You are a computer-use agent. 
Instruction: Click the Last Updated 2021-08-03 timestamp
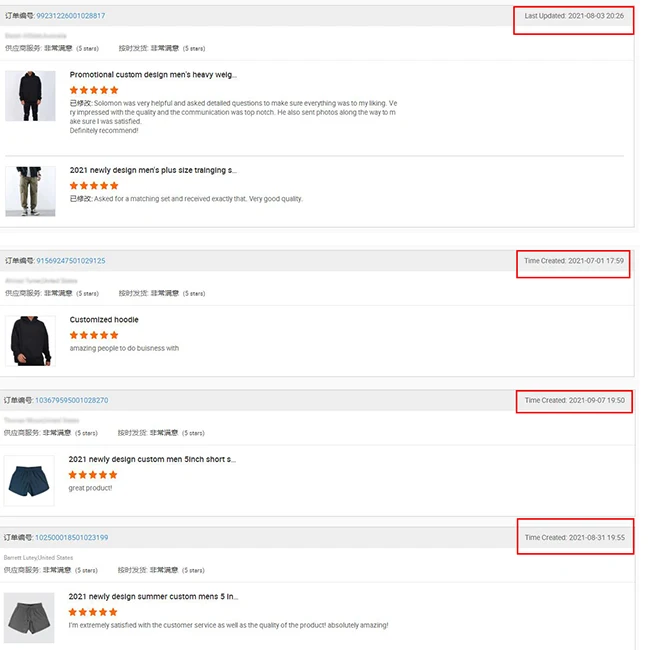[574, 16]
